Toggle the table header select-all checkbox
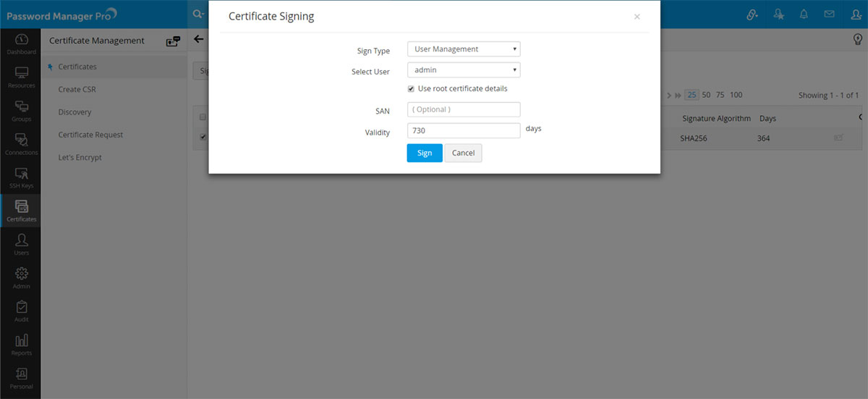The height and width of the screenshot is (399, 868). point(203,117)
